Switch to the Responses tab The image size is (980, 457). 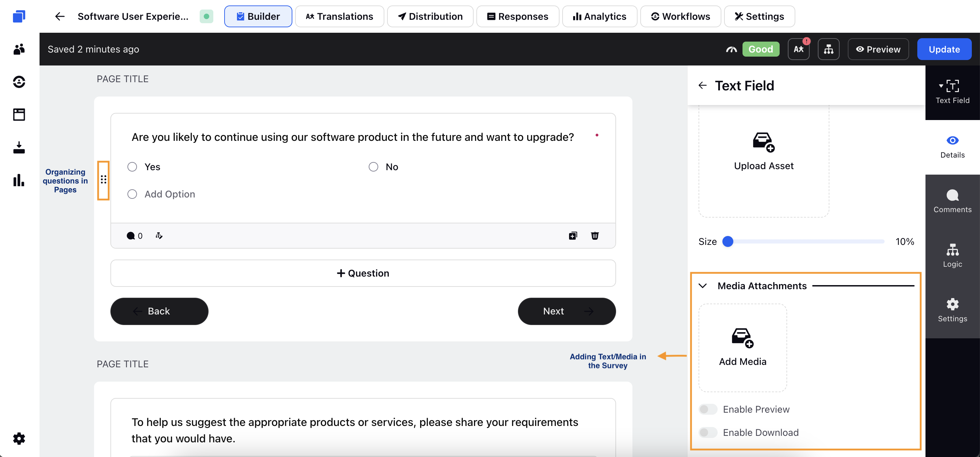pyautogui.click(x=518, y=16)
